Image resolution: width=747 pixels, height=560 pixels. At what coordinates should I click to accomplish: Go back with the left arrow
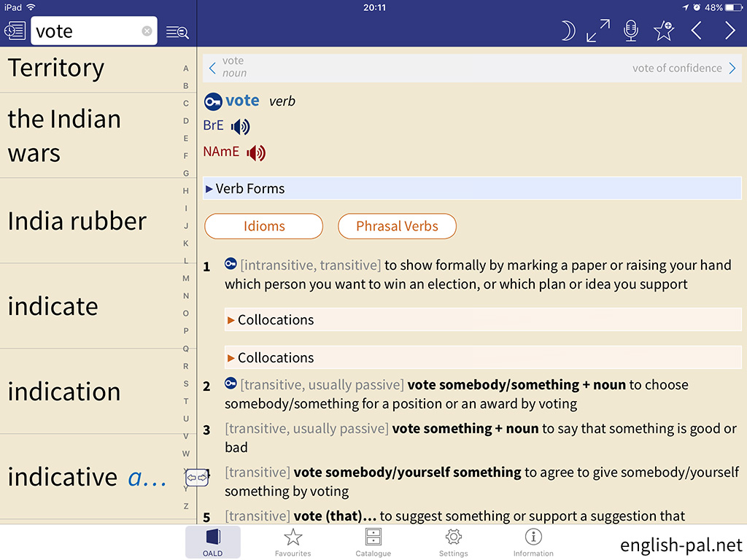tap(697, 31)
